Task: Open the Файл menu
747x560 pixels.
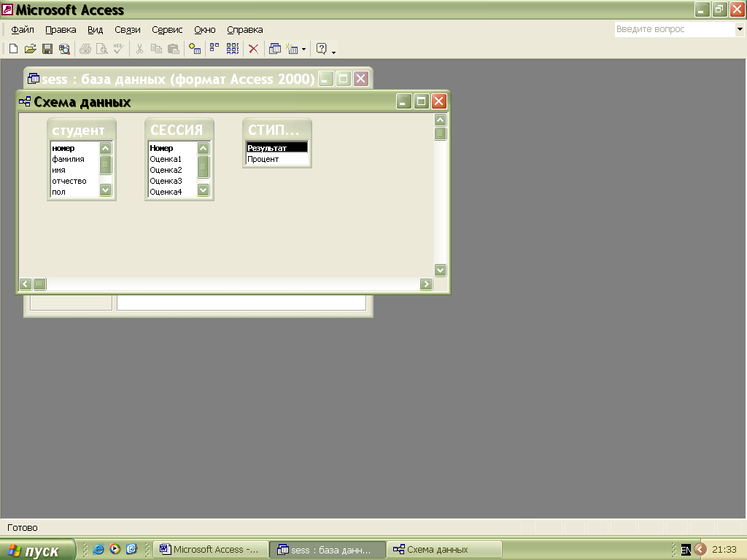Action: tap(23, 29)
